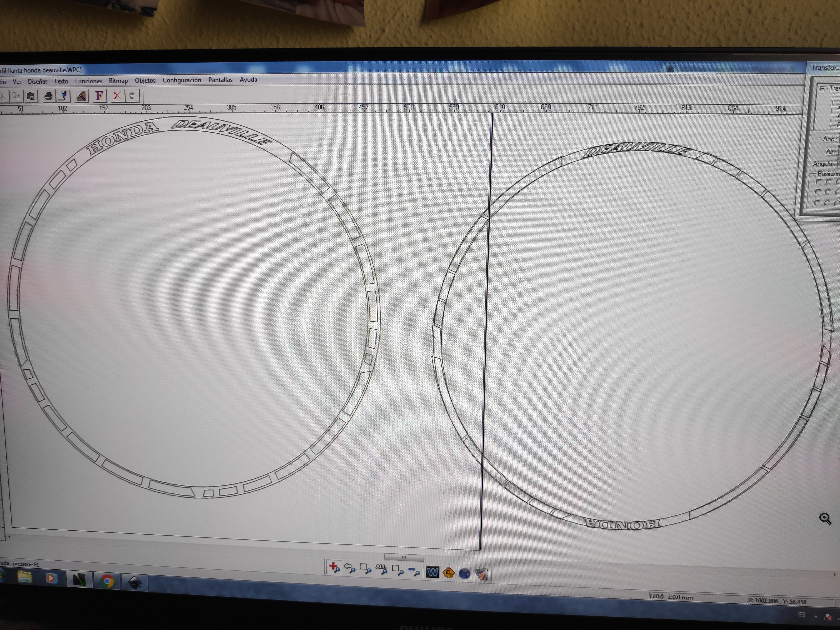840x630 pixels.
Task: Select the bottom-left Posición radio button
Action: tap(817, 203)
